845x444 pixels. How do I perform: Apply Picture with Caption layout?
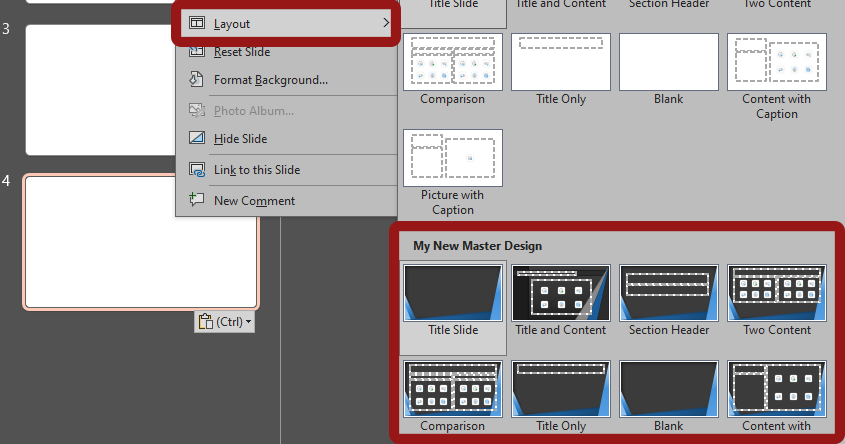453,172
